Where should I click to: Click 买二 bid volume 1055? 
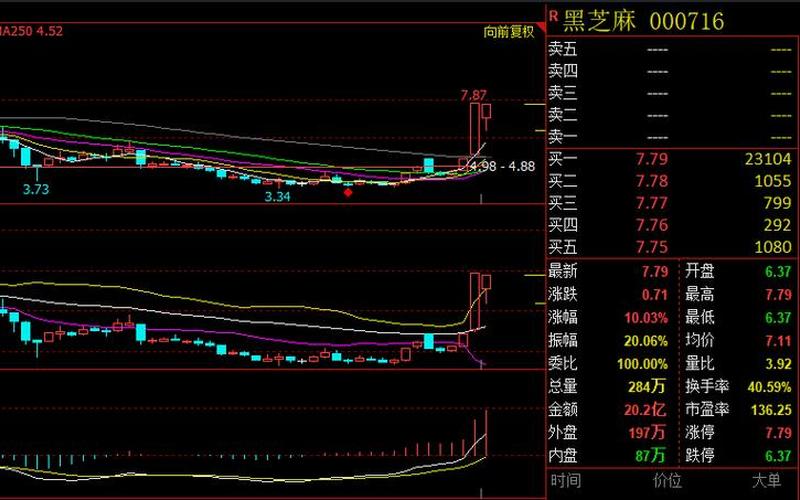[x=773, y=181]
